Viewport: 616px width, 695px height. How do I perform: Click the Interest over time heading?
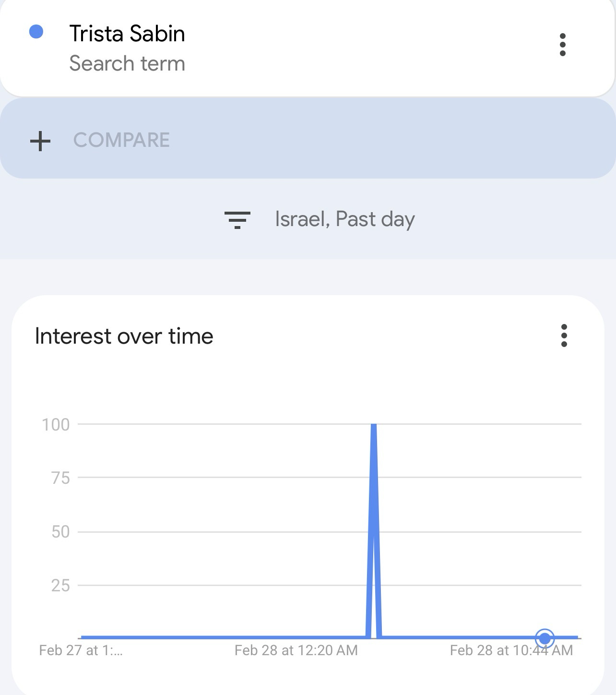[x=124, y=336]
